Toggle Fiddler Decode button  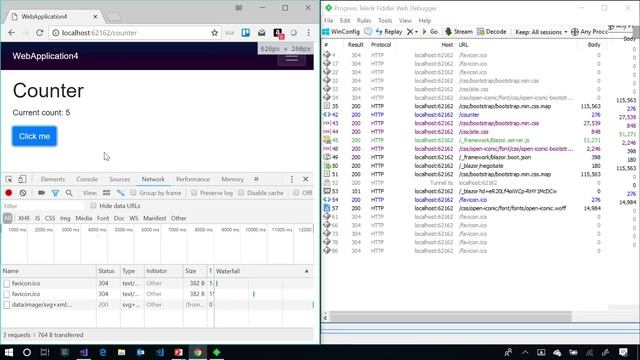[x=491, y=31]
